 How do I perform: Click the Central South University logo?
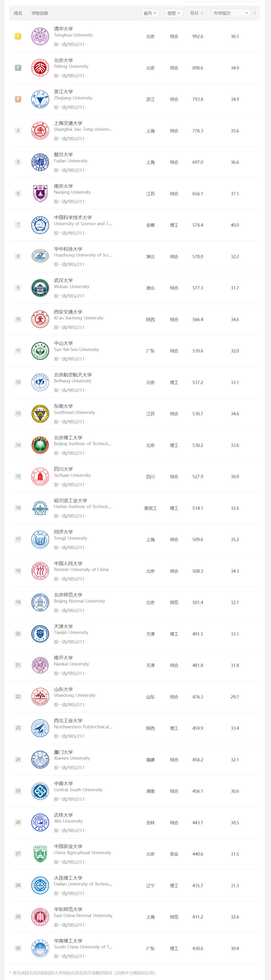click(40, 791)
